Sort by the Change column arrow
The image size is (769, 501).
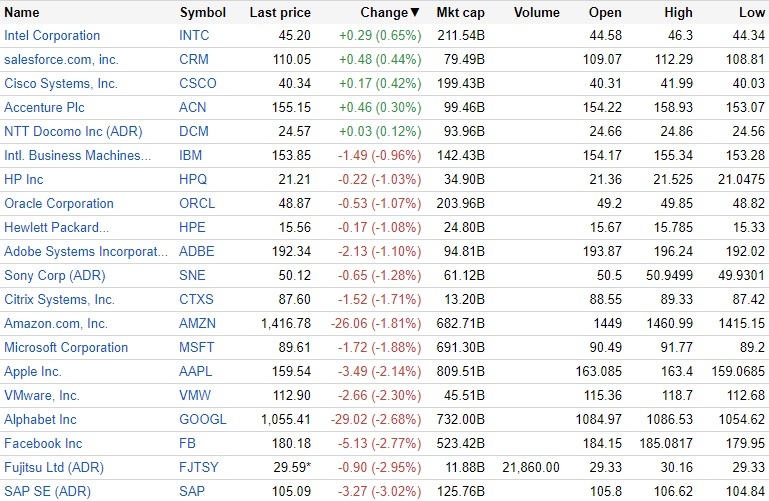(415, 13)
